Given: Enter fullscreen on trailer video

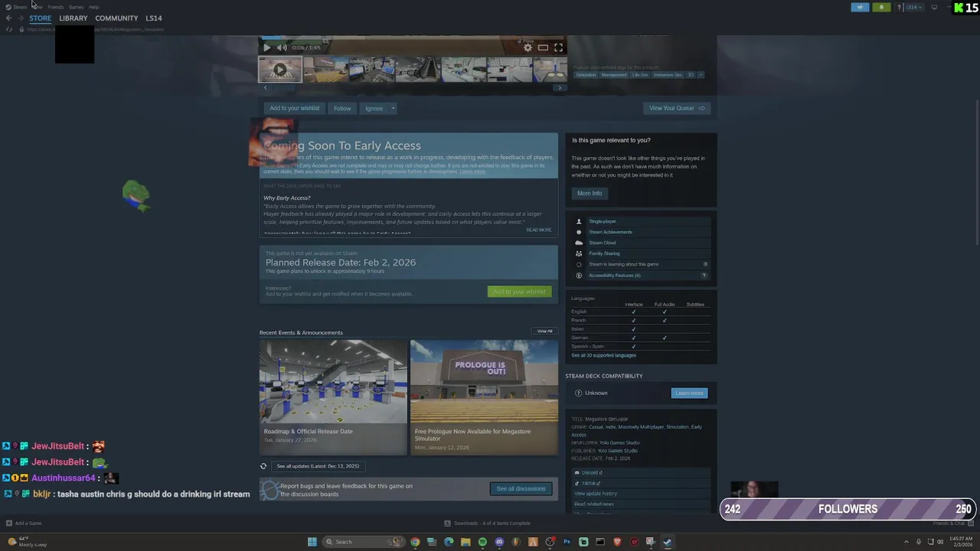Looking at the screenshot, I should [558, 47].
